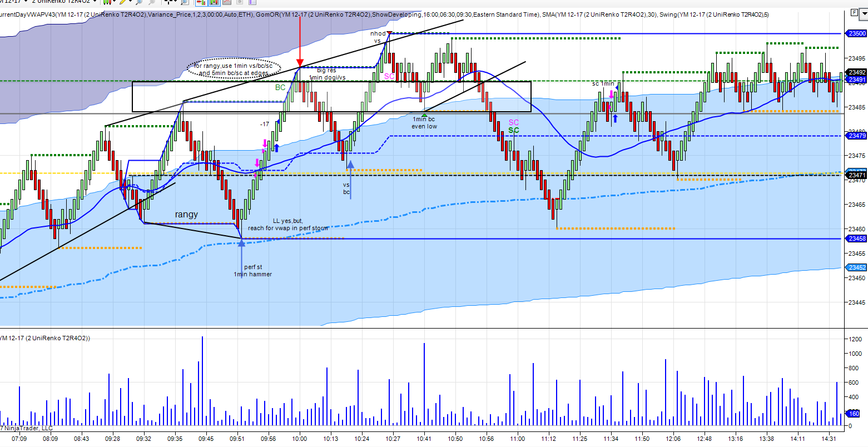Click the 800 volume axis label

[855, 368]
